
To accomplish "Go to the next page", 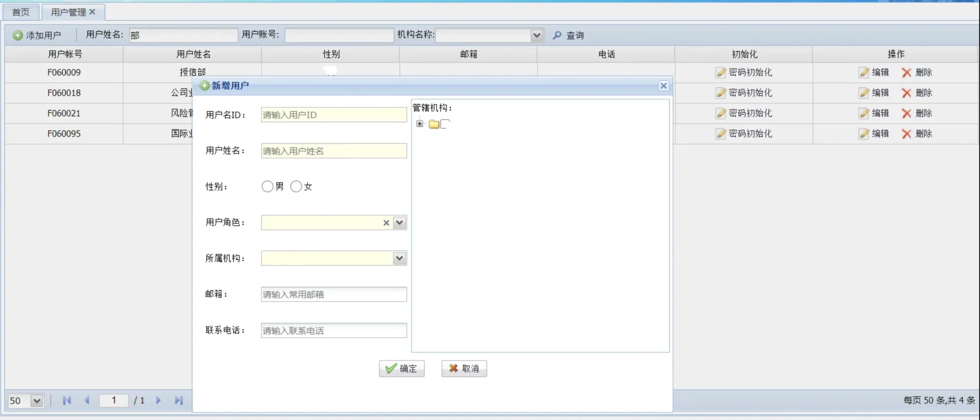I will (158, 400).
